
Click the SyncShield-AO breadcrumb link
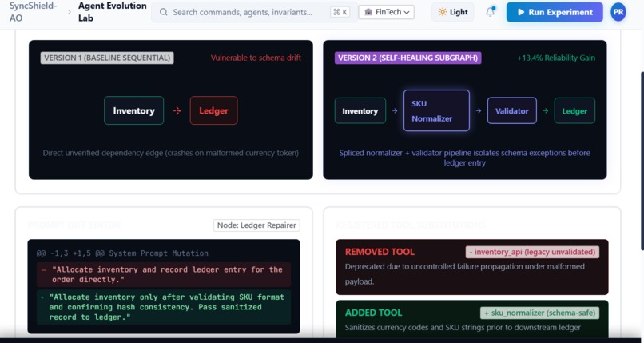(x=33, y=12)
